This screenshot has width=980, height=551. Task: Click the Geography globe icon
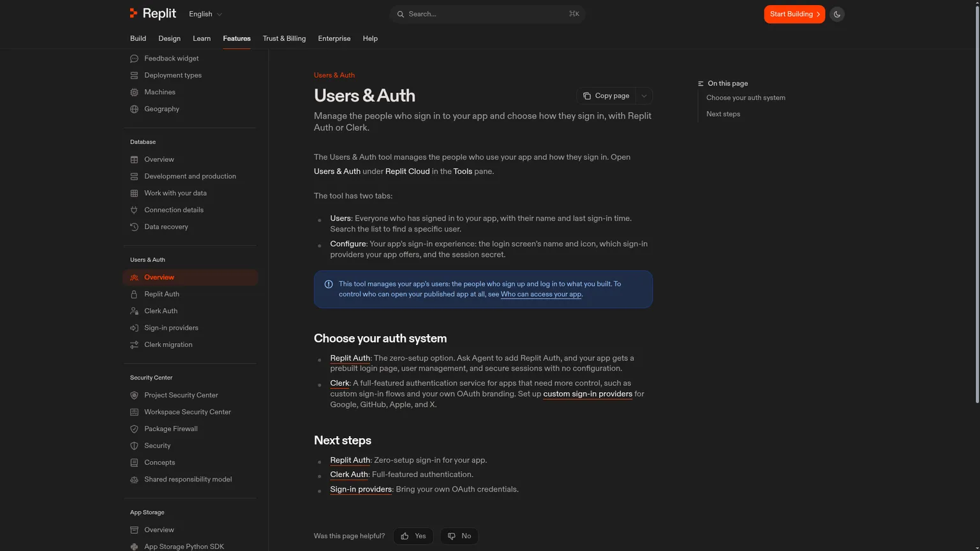(134, 109)
